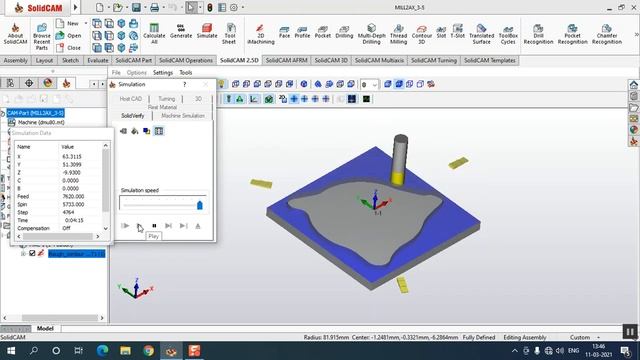Add a Slot operation
Image resolution: width=640 pixels, height=360 pixels.
(441, 32)
